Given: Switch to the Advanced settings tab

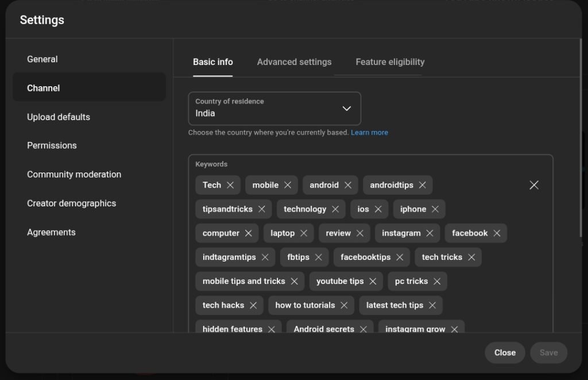Looking at the screenshot, I should [294, 62].
